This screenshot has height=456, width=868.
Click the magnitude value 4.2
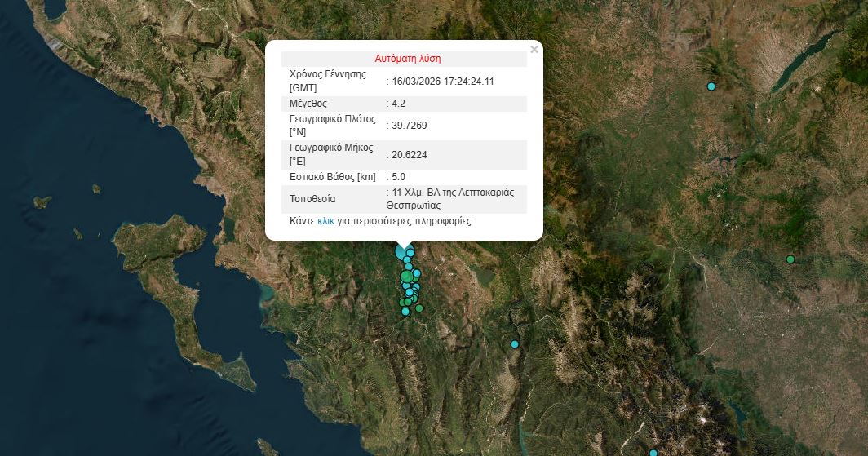click(x=399, y=104)
